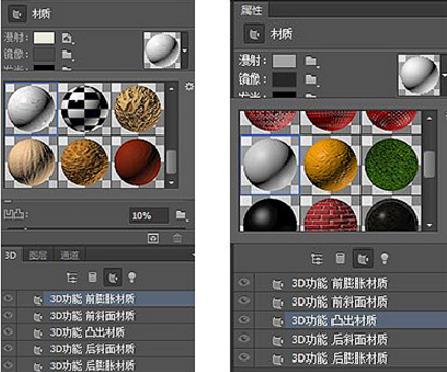
Task: Open 漫射 texture folder icon in left panel
Action: pos(67,38)
